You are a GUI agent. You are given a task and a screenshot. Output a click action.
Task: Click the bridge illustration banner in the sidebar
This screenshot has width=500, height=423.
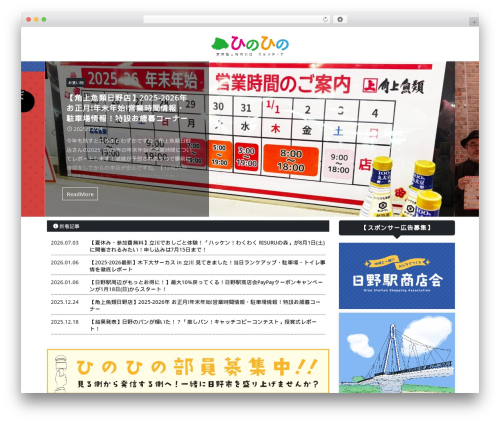[397, 353]
